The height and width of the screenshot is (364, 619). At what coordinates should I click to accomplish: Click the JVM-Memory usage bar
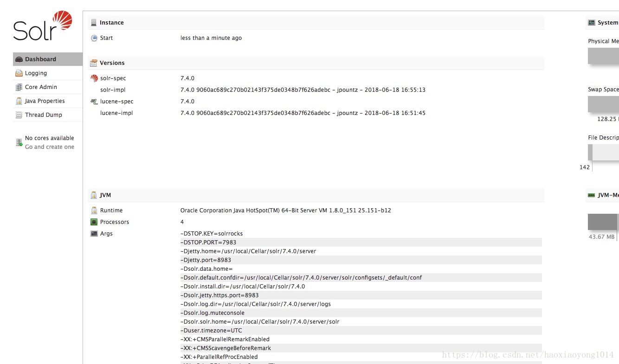(x=603, y=222)
